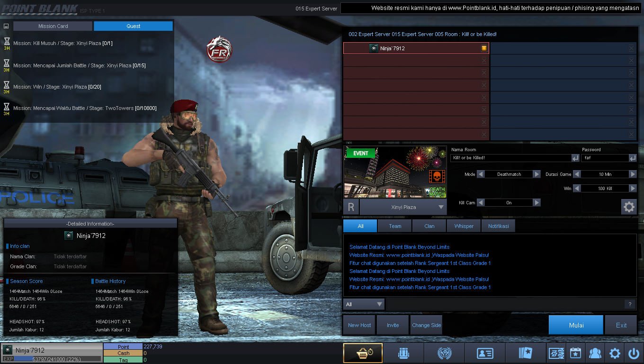Collapse the quest panel minus button
Viewport: 644px width, 364px height.
[6, 26]
